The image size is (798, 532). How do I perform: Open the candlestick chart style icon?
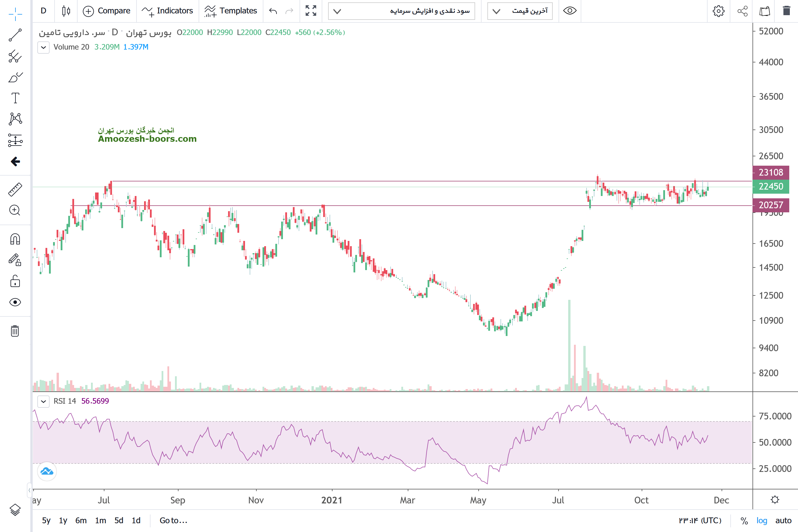(66, 11)
